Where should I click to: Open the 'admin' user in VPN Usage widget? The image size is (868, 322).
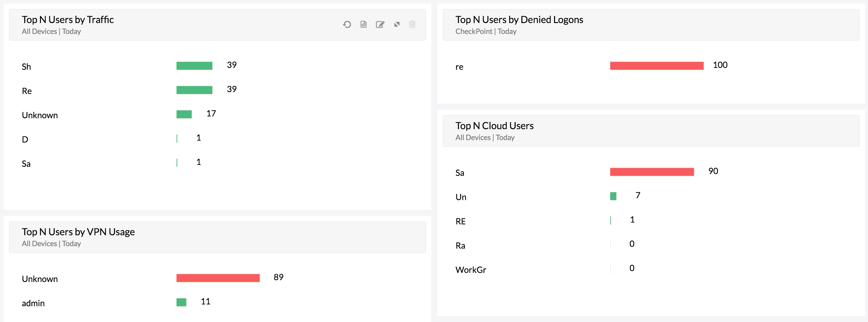33,303
